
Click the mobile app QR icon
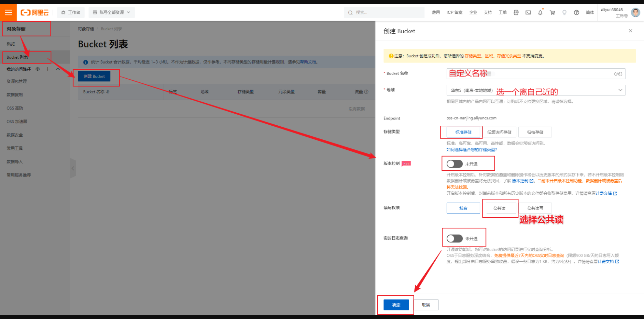[516, 12]
